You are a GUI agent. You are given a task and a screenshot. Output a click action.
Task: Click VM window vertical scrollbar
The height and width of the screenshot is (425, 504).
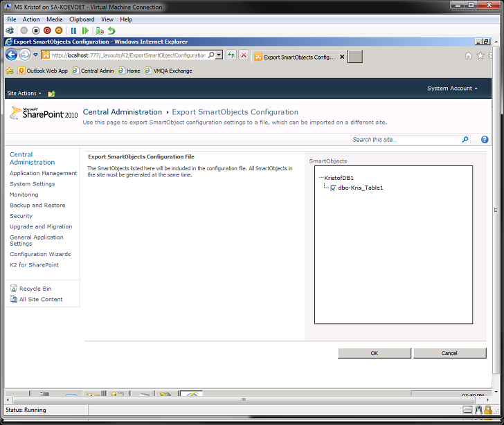point(496,210)
